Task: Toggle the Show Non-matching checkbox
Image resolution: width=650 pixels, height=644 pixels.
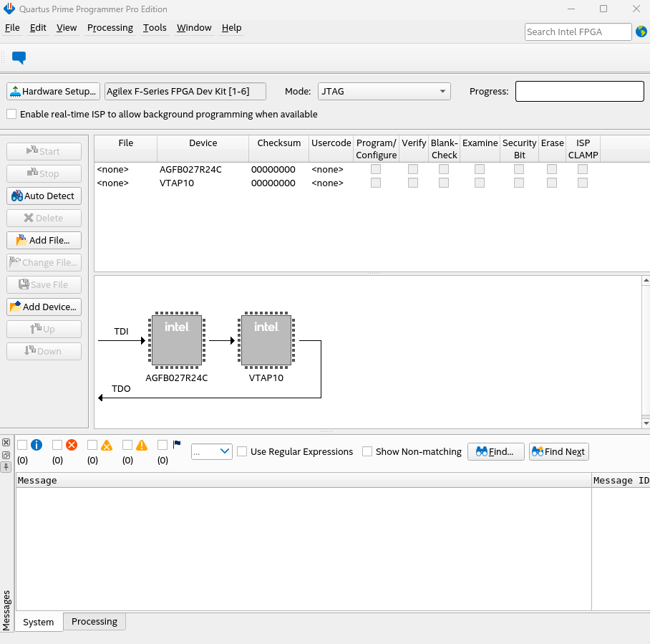Action: 367,451
